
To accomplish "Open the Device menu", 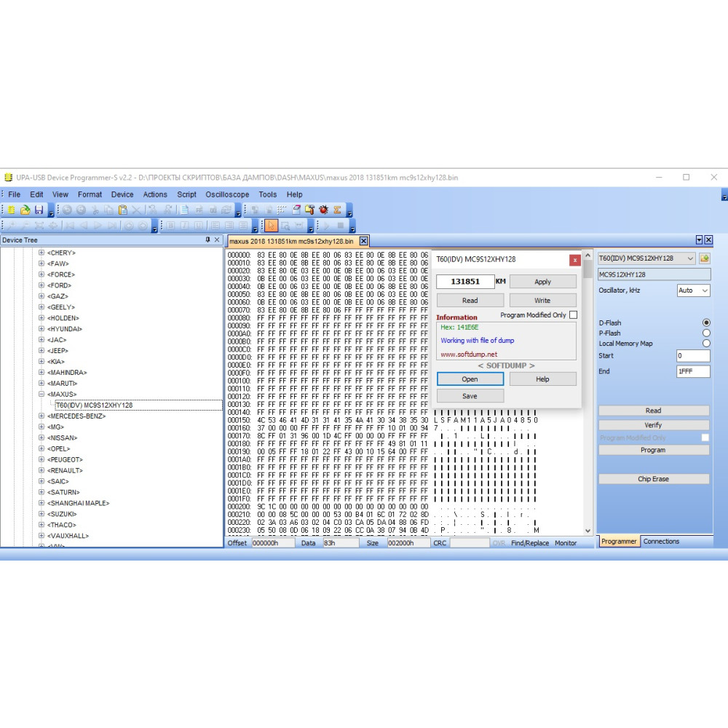I will click(122, 194).
